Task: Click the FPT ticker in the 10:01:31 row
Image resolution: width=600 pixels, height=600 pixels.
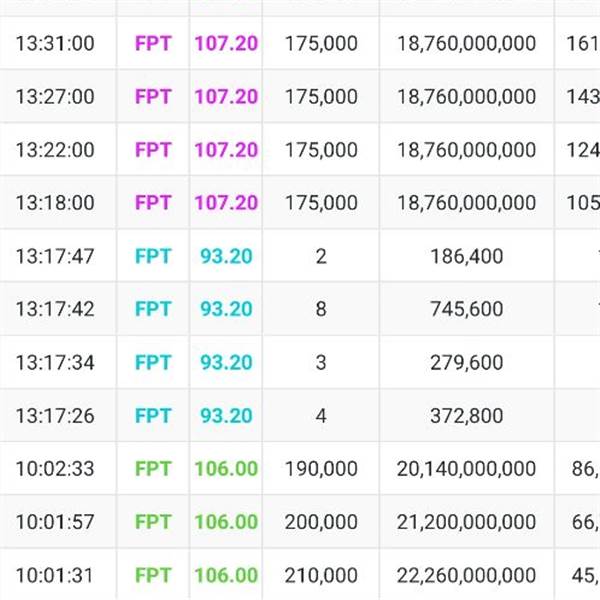Action: [x=153, y=575]
